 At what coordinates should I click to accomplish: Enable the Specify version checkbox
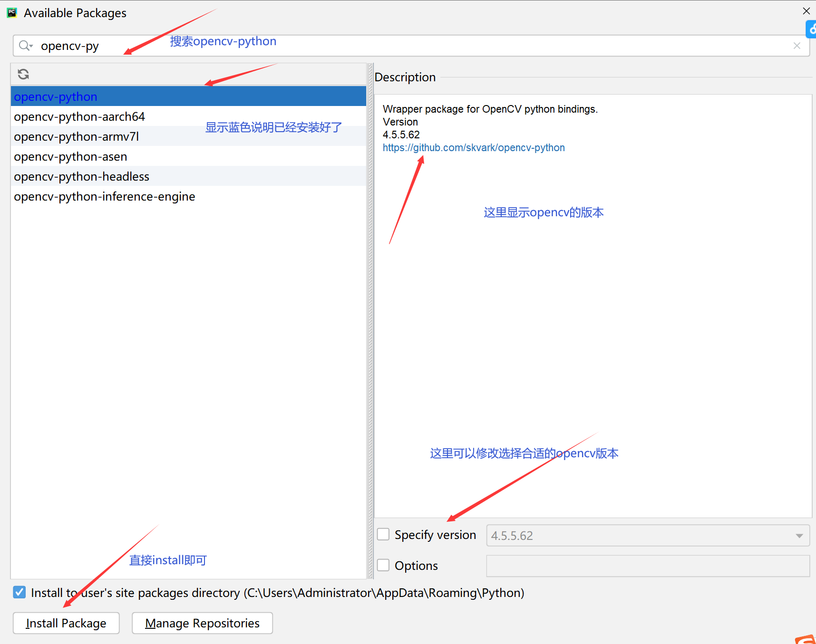coord(383,534)
